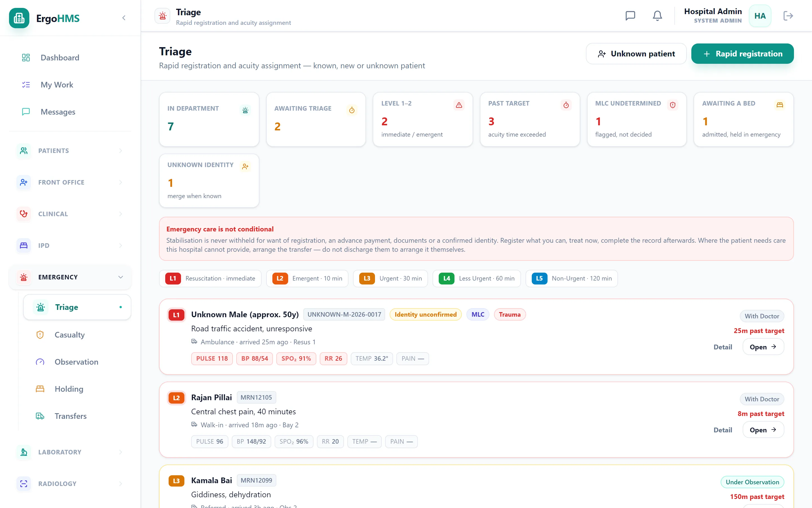Click the person icon on Unknown Identity card

[245, 167]
